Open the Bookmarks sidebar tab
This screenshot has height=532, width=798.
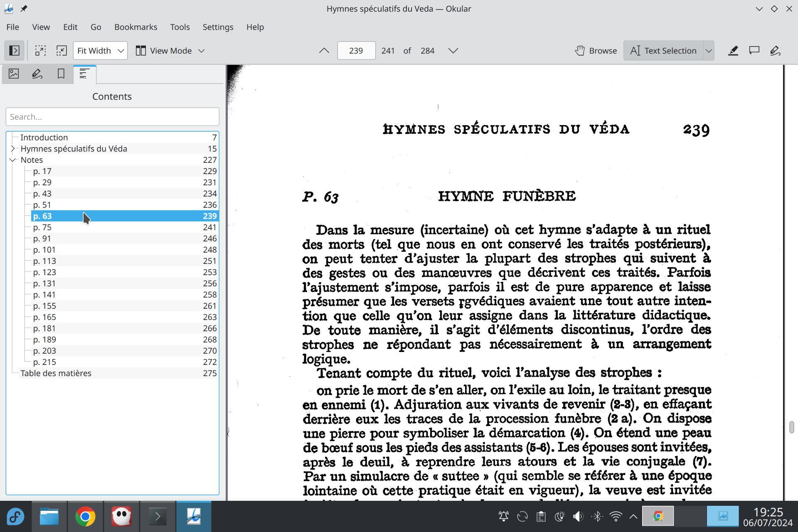click(61, 74)
